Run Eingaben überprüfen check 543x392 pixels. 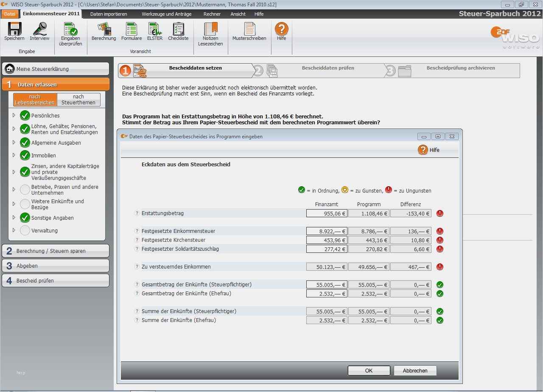(70, 31)
